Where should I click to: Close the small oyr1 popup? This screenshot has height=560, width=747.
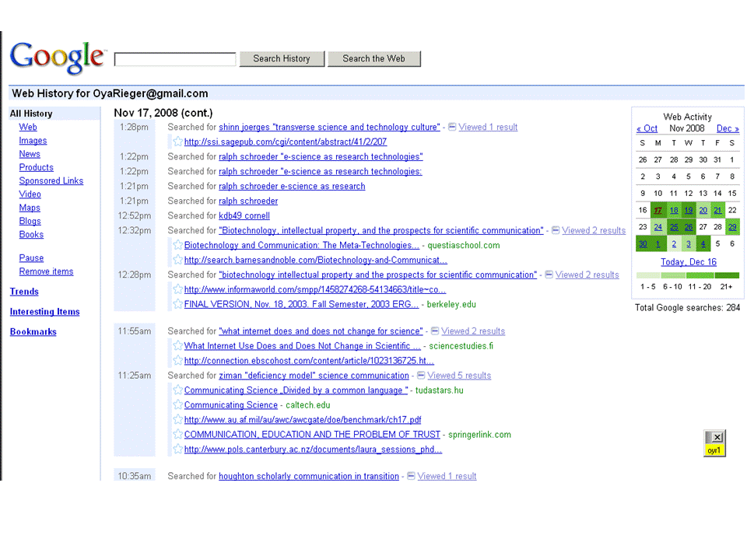click(717, 436)
